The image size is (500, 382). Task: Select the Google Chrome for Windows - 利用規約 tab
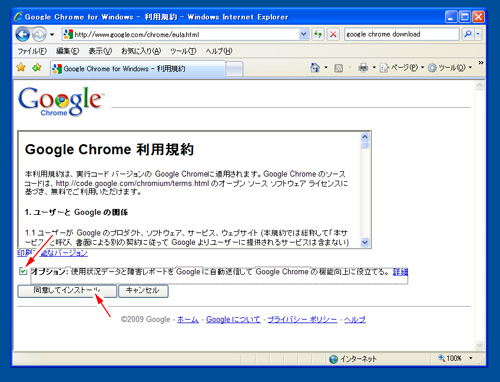tap(138, 69)
